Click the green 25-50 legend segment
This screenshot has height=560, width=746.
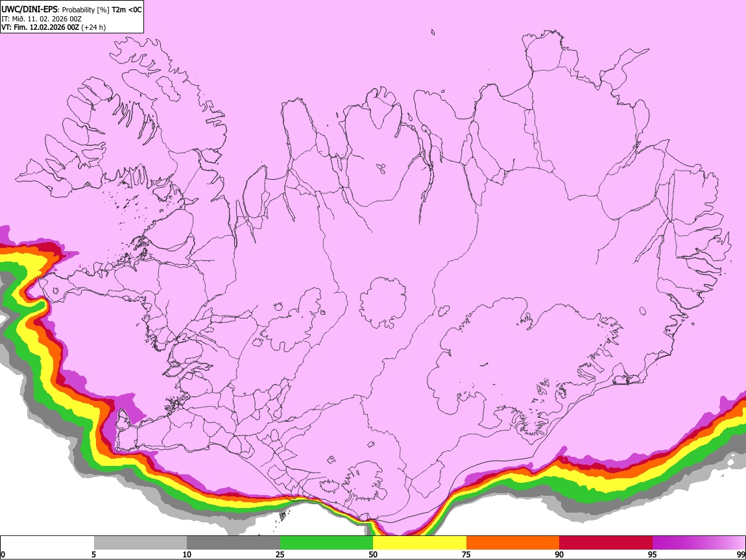pos(326,542)
